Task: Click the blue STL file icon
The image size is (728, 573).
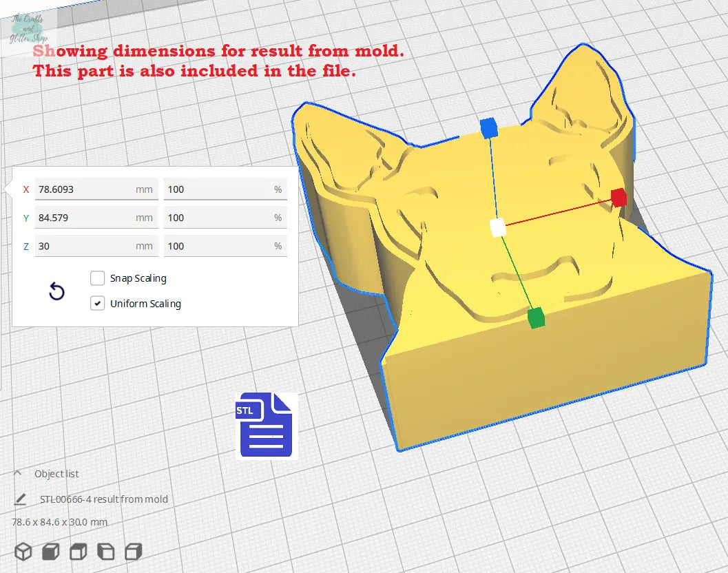Action: click(265, 426)
